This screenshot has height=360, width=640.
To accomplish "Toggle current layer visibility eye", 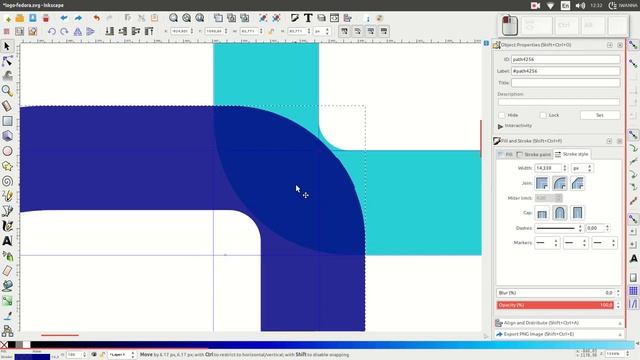I will point(94,355).
